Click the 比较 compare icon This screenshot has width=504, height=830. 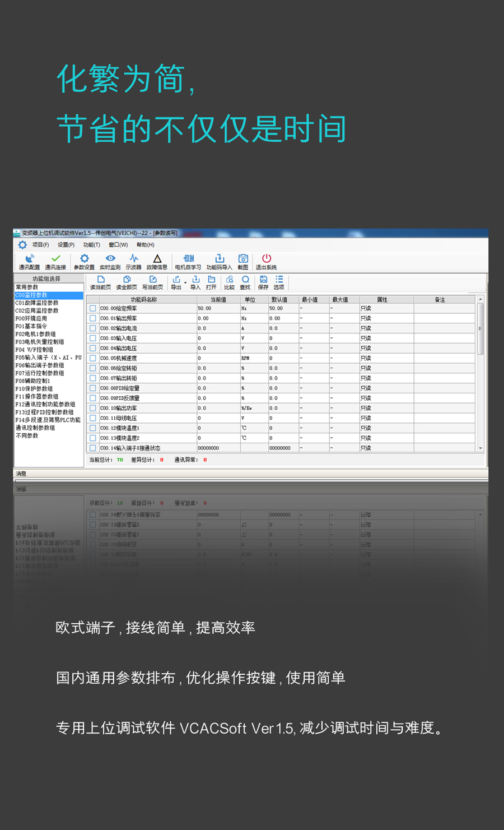(x=230, y=282)
